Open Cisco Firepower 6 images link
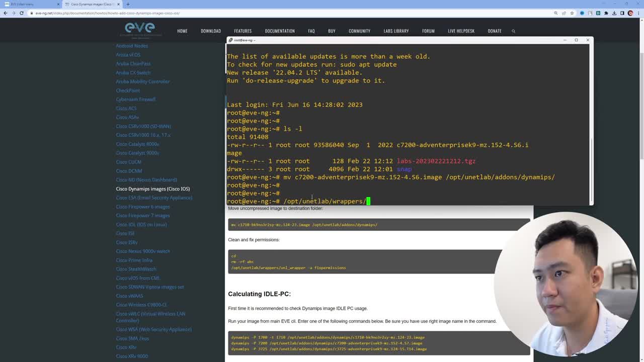The image size is (644, 362). point(143,207)
